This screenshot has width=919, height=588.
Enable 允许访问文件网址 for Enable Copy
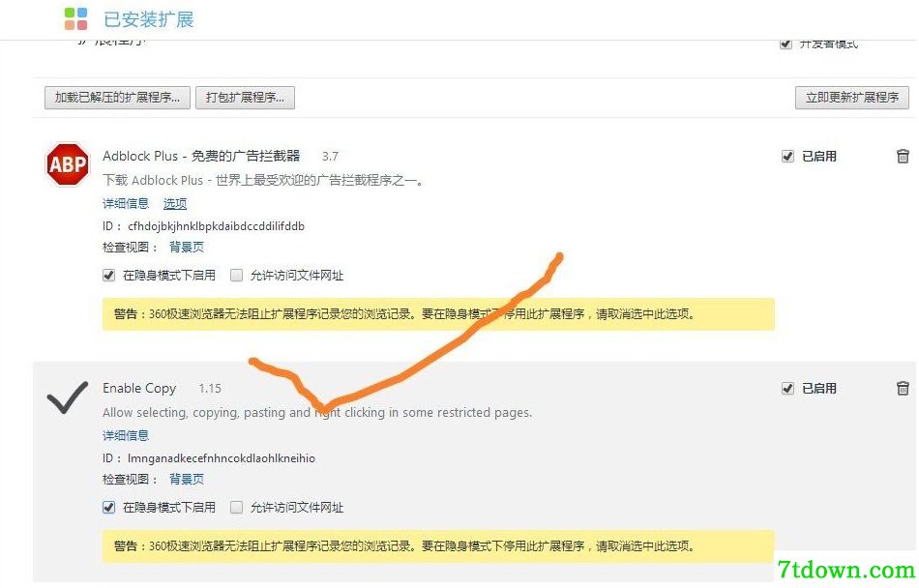(236, 507)
